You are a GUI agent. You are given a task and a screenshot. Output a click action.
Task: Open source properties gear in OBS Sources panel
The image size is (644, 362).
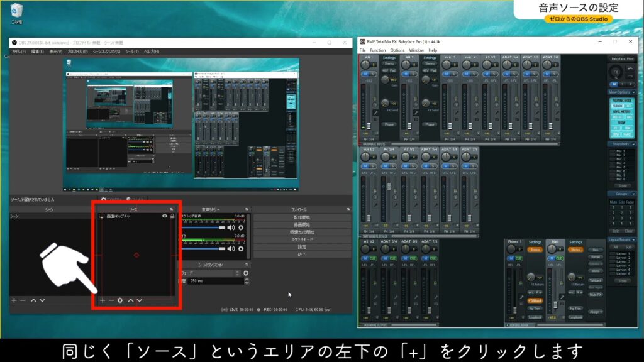[120, 300]
